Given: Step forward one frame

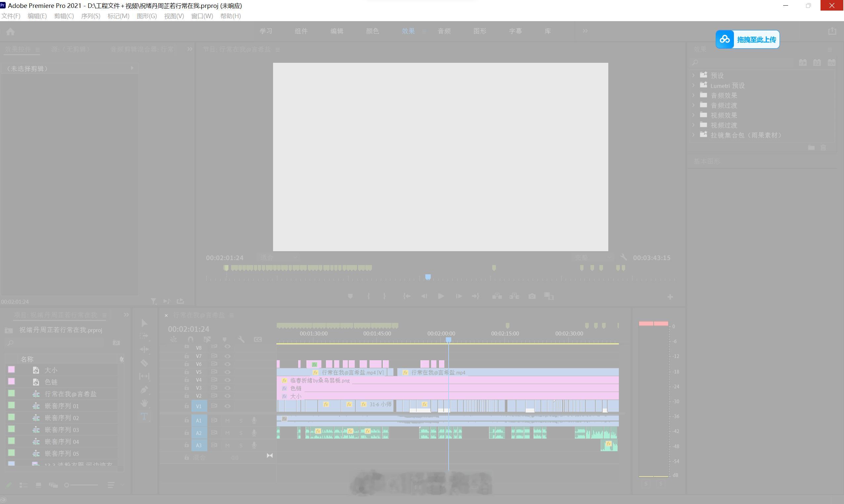Looking at the screenshot, I should point(459,296).
